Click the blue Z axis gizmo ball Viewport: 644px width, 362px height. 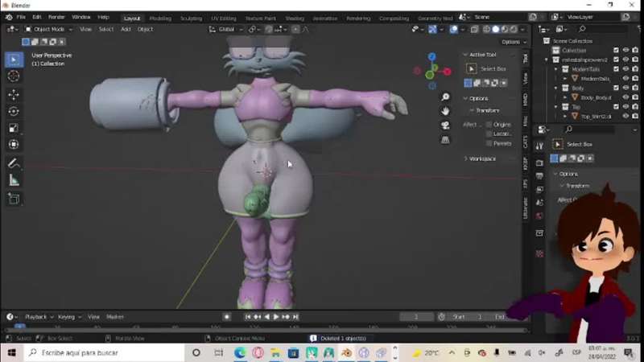(x=431, y=56)
